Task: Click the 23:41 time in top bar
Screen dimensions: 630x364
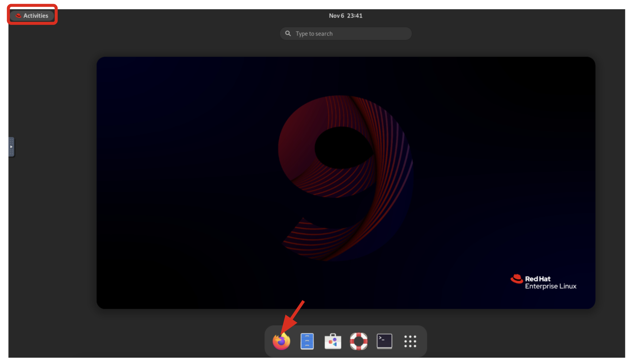Action: point(355,16)
